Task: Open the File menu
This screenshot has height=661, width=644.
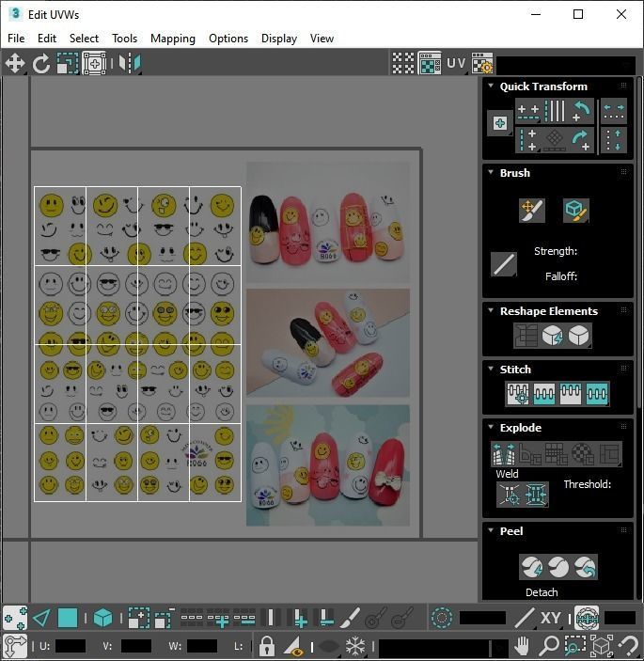Action: pyautogui.click(x=16, y=39)
